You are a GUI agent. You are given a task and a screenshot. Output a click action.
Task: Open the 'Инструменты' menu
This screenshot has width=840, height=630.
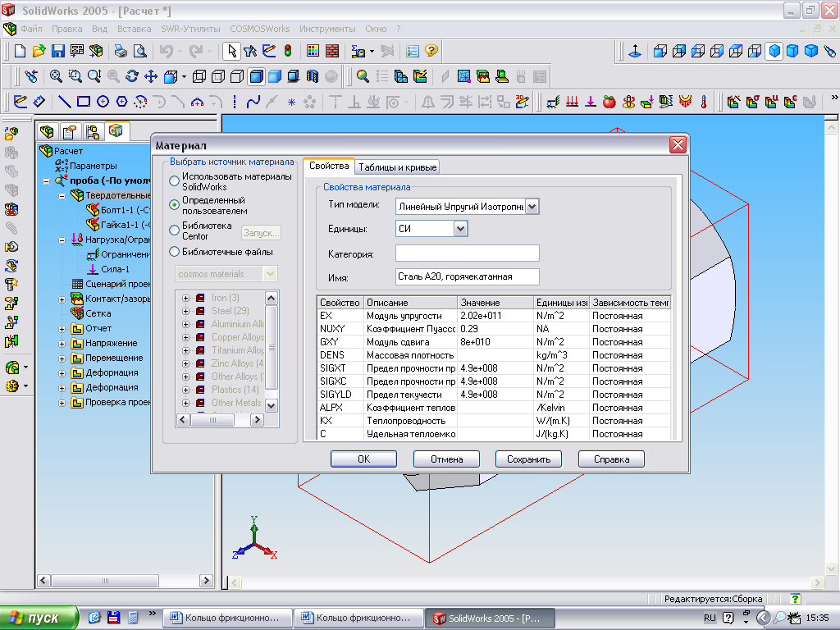pos(327,29)
